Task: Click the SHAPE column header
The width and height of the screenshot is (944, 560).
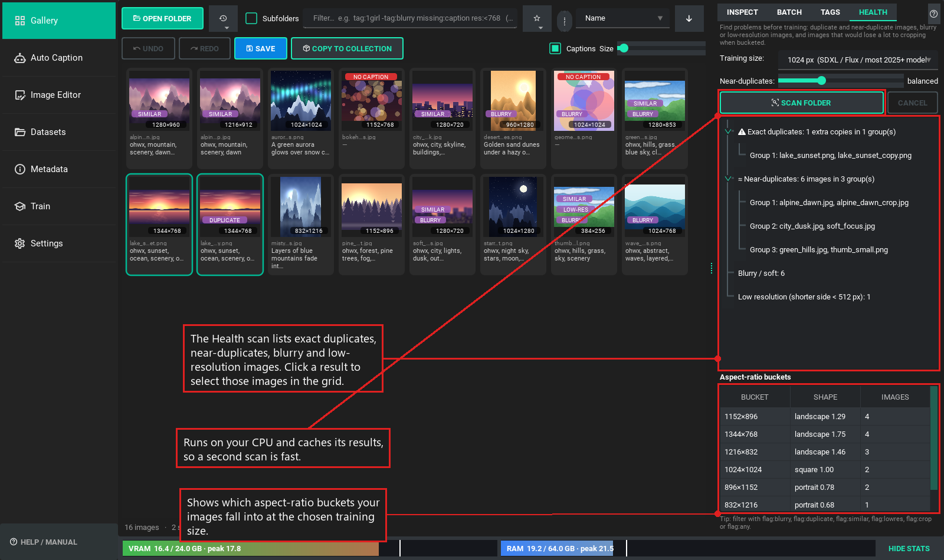Action: pos(825,397)
